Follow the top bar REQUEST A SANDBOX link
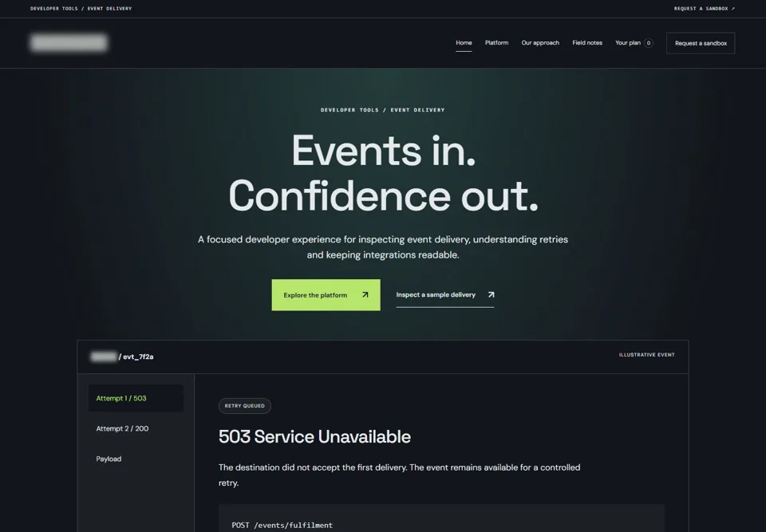766x532 pixels. 705,8
